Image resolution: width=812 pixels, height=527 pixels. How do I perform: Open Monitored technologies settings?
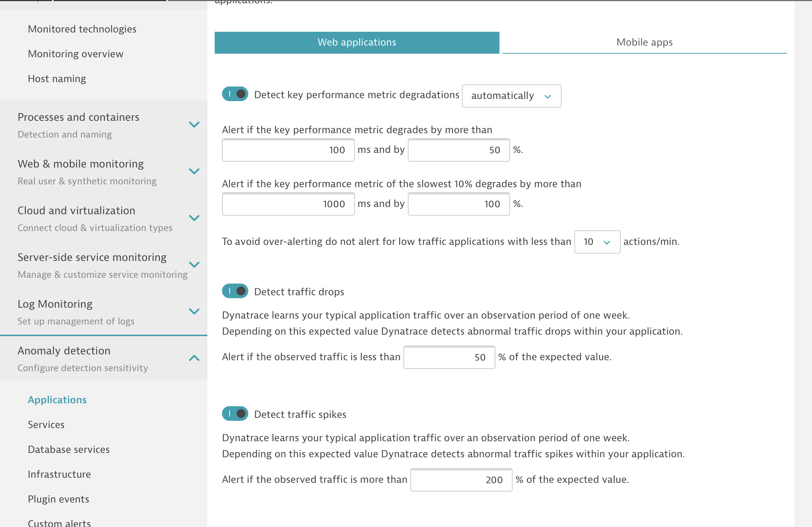tap(82, 29)
